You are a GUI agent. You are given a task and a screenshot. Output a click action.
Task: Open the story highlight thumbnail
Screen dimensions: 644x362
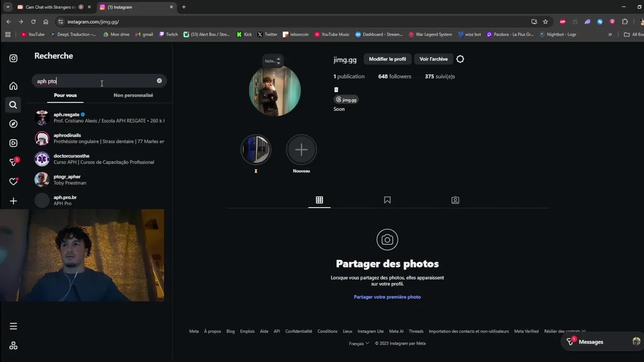coord(256,149)
